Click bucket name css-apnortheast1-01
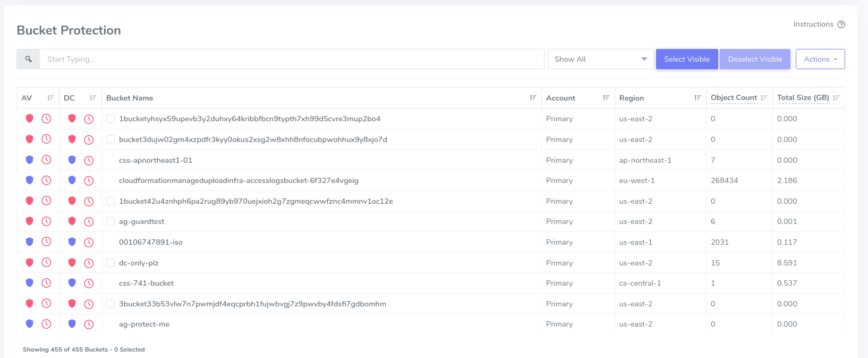The width and height of the screenshot is (868, 358). tap(156, 160)
